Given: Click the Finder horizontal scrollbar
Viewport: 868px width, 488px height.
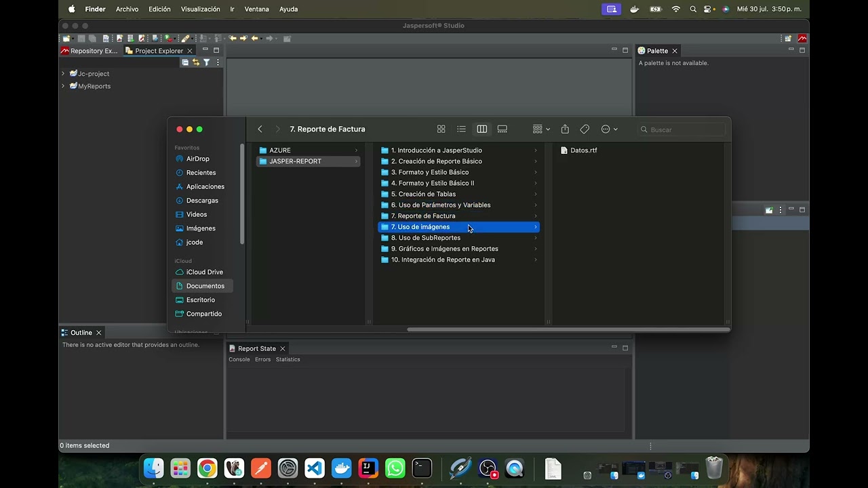Looking at the screenshot, I should pos(568,329).
